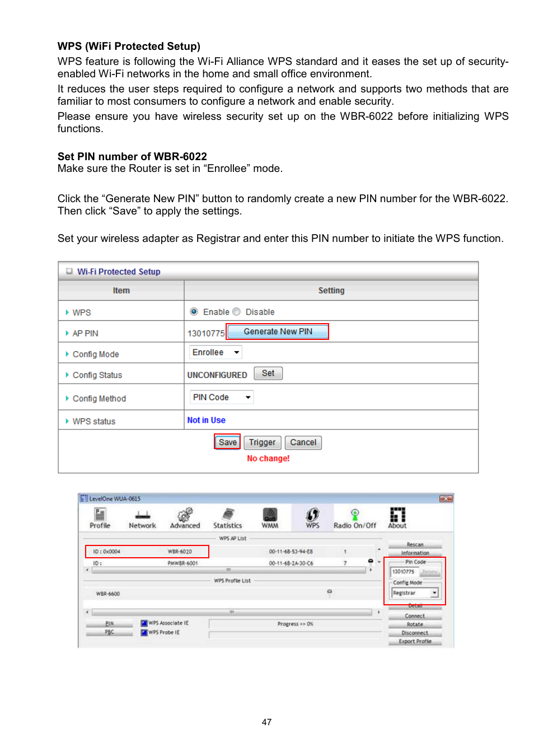Click the Set button next to UNCONFIGURED
This screenshot has width=534, height=756.
tap(268, 373)
